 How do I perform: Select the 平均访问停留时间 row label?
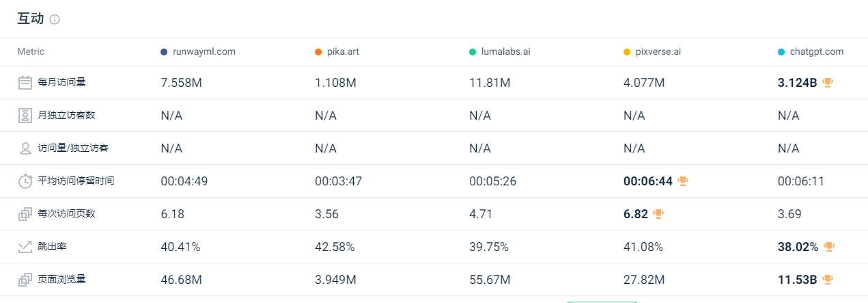pos(76,181)
